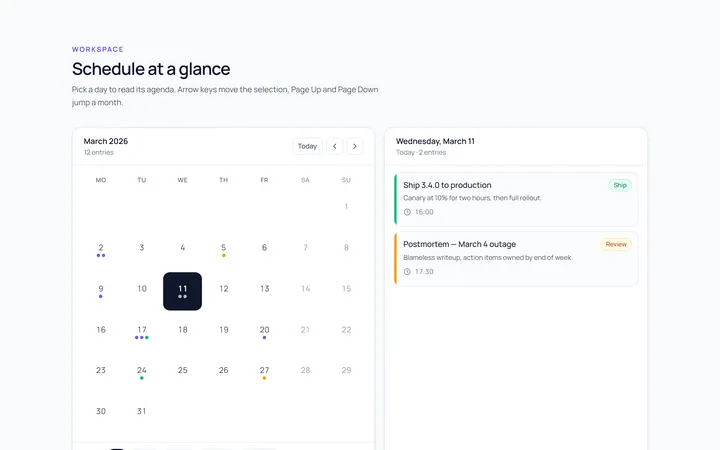Open the Postmortem — March 4 outage entry

click(x=516, y=259)
